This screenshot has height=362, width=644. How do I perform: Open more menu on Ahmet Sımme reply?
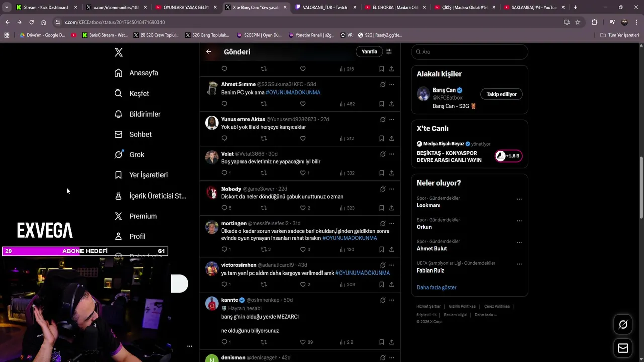392,84
